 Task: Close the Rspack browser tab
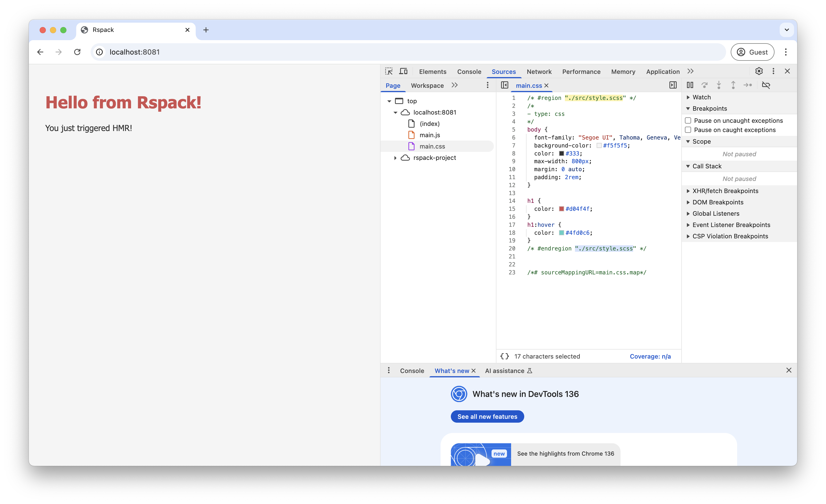[x=187, y=30]
